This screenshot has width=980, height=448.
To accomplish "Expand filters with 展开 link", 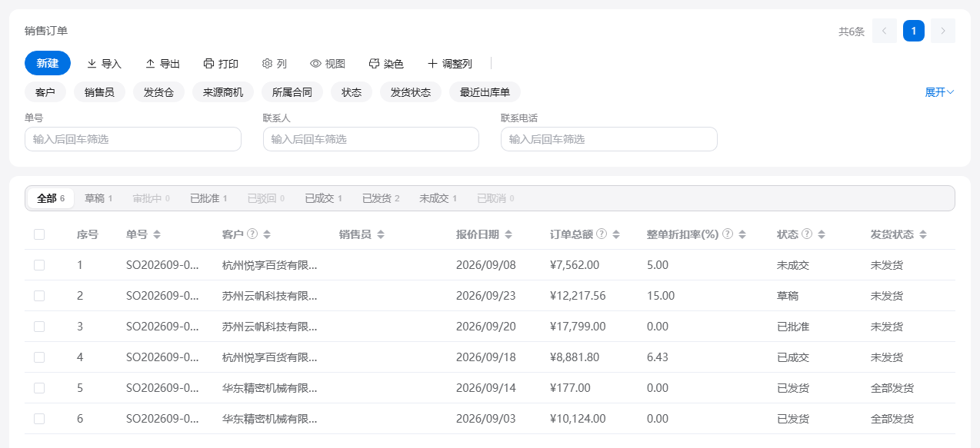I will (x=939, y=92).
